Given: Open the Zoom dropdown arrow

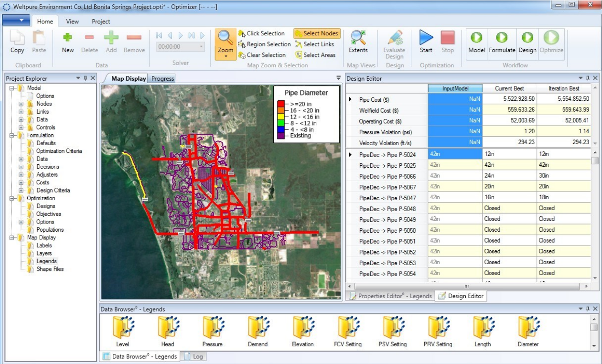Looking at the screenshot, I should [x=226, y=57].
